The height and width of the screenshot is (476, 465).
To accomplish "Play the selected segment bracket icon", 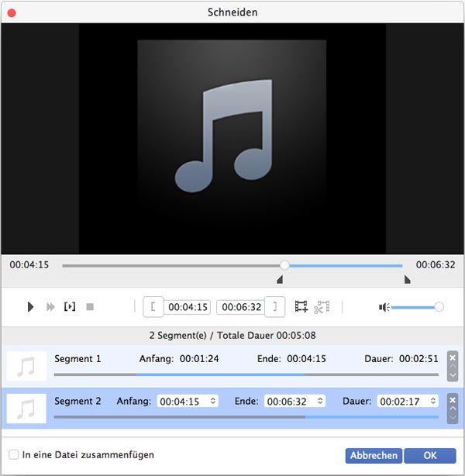I will tap(70, 306).
